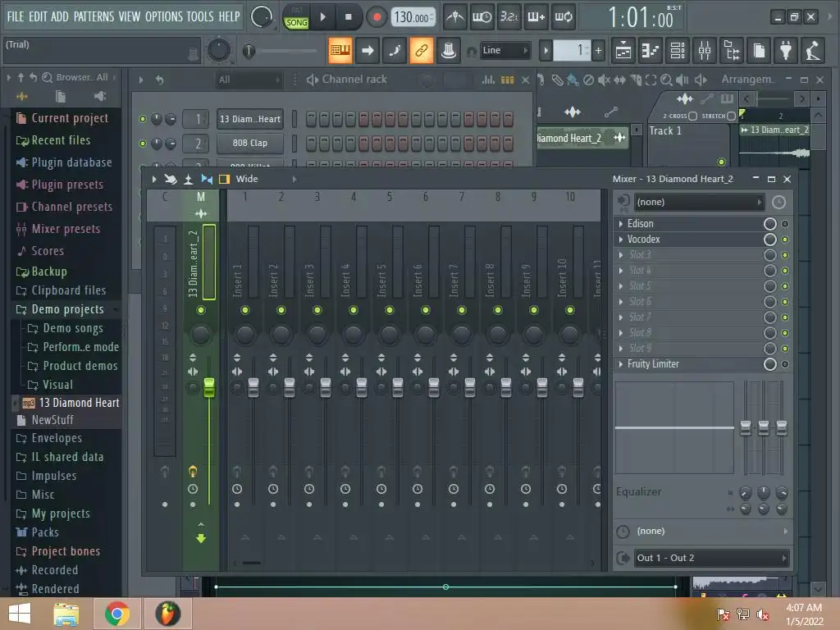Click the Channel rack step sequencer grid icon
This screenshot has width=840, height=630.
pos(507,80)
